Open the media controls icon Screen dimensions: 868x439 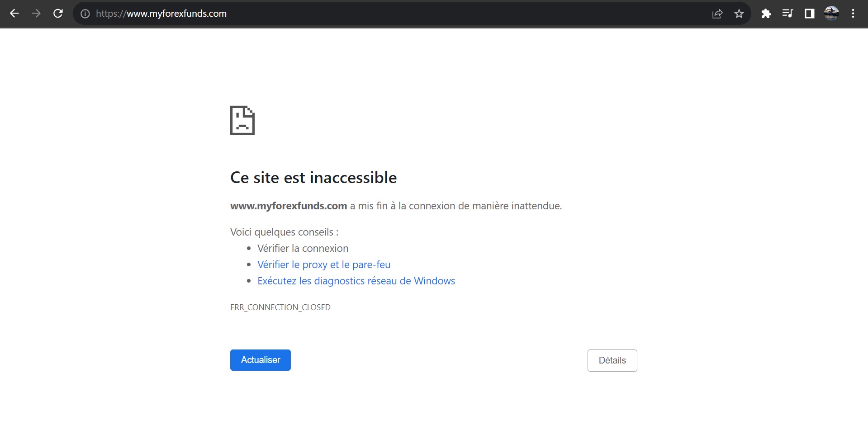click(x=787, y=14)
